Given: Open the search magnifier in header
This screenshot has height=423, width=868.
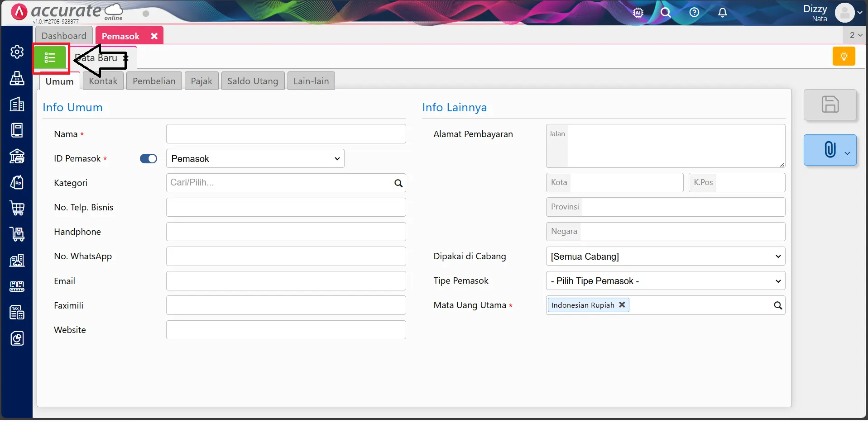Looking at the screenshot, I should 665,13.
